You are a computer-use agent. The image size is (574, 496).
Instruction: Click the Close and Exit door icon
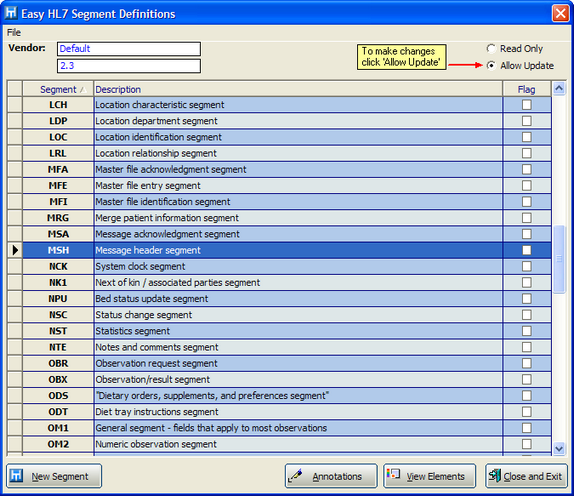495,476
